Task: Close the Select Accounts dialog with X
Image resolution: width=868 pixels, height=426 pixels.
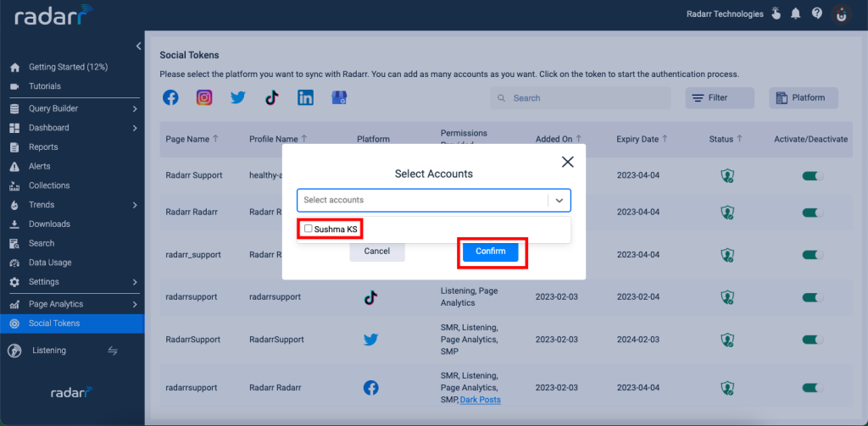Action: click(x=567, y=162)
